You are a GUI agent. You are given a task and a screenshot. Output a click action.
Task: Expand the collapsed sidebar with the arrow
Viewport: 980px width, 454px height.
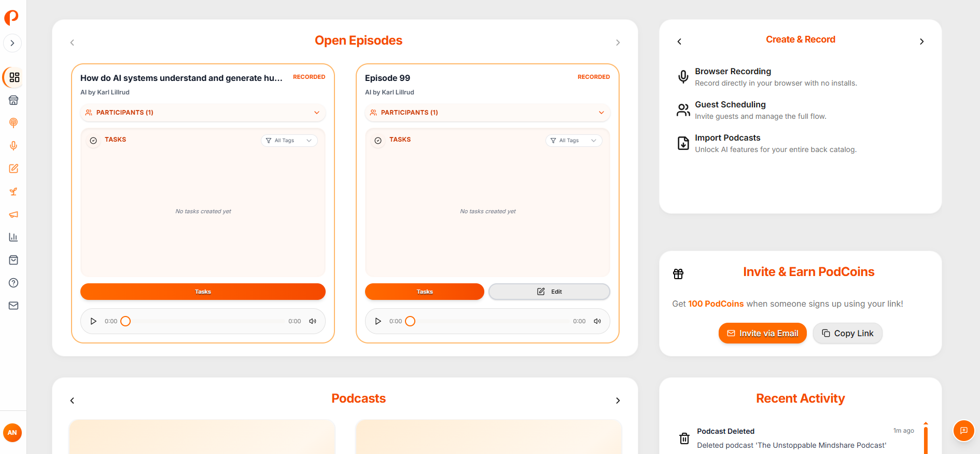point(12,43)
